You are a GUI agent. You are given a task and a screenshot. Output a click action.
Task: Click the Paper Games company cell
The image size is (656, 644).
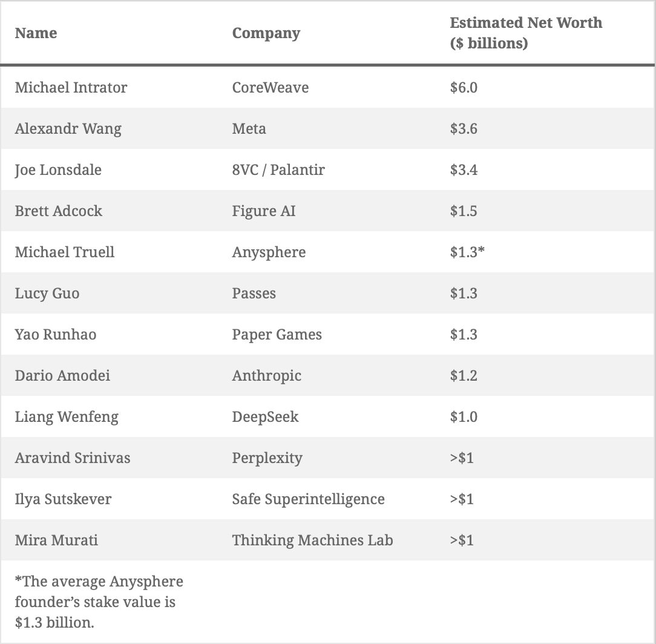[277, 335]
